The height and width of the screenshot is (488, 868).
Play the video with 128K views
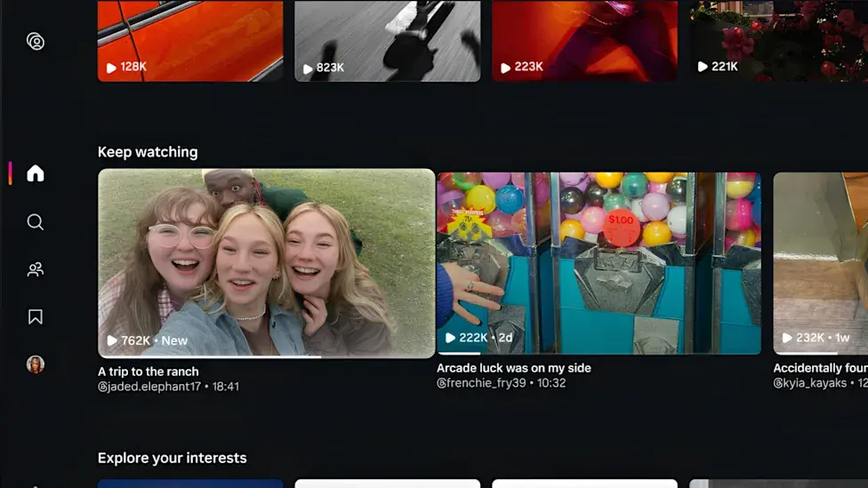190,41
